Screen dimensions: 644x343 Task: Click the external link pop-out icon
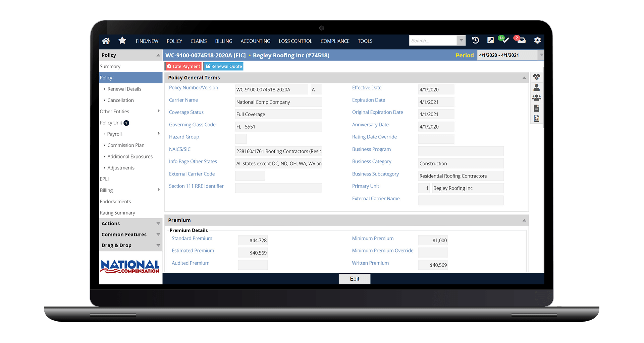pyautogui.click(x=490, y=40)
